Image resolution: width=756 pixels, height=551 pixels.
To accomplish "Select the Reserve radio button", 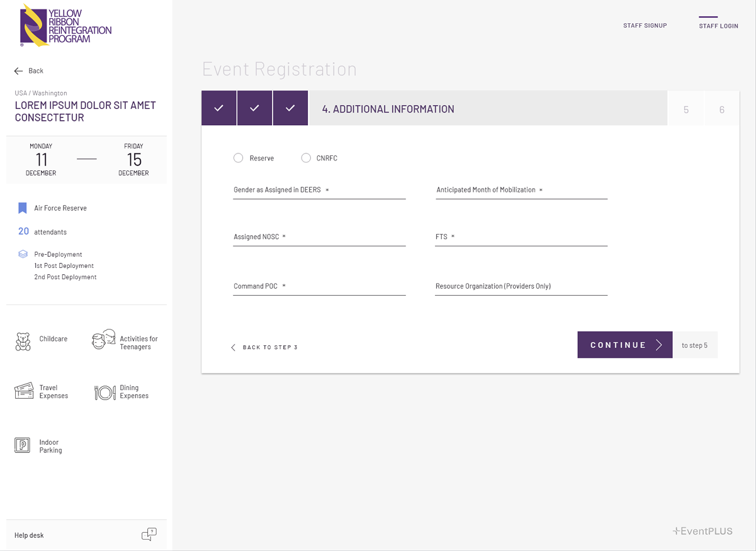I will click(239, 158).
